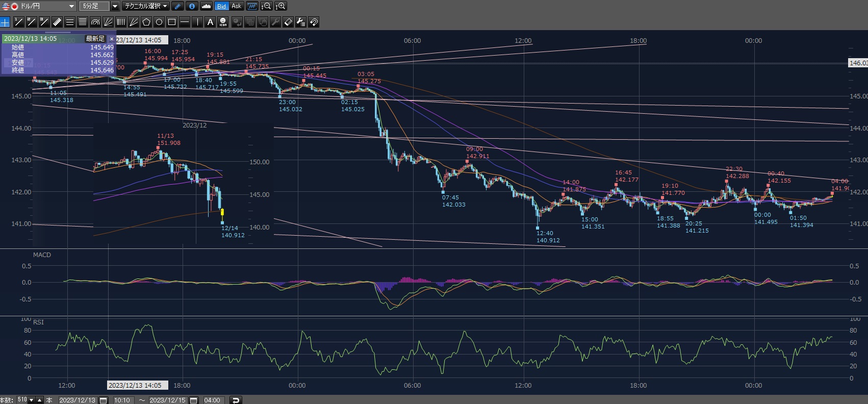The width and height of the screenshot is (868, 404).
Task: Choose the Fibonacci fan drawing tool
Action: (x=108, y=22)
